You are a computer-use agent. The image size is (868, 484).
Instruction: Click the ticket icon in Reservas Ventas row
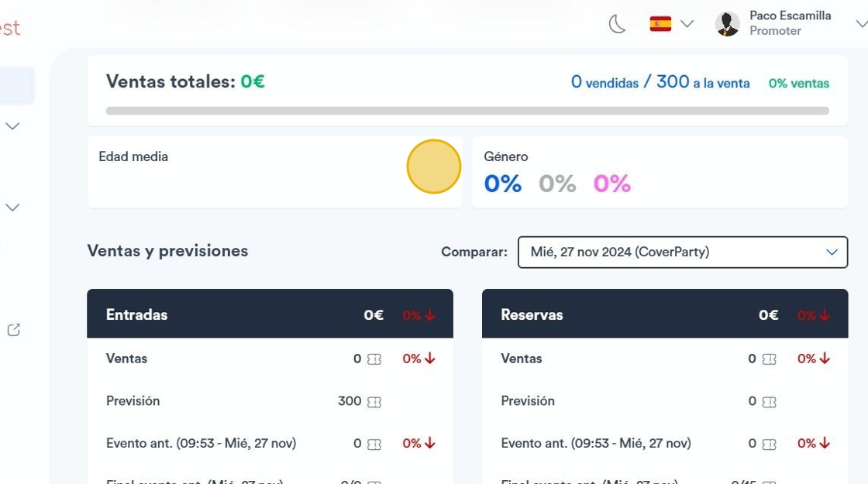(769, 359)
